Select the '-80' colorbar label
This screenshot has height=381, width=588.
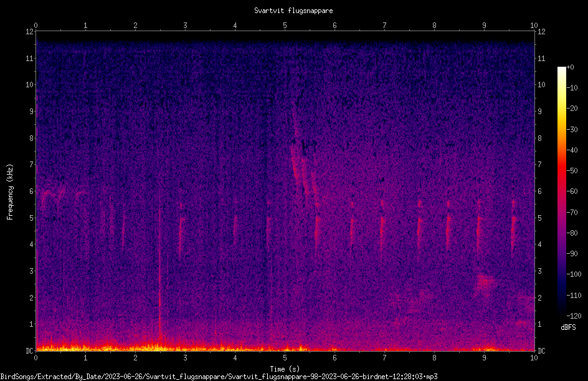572,233
